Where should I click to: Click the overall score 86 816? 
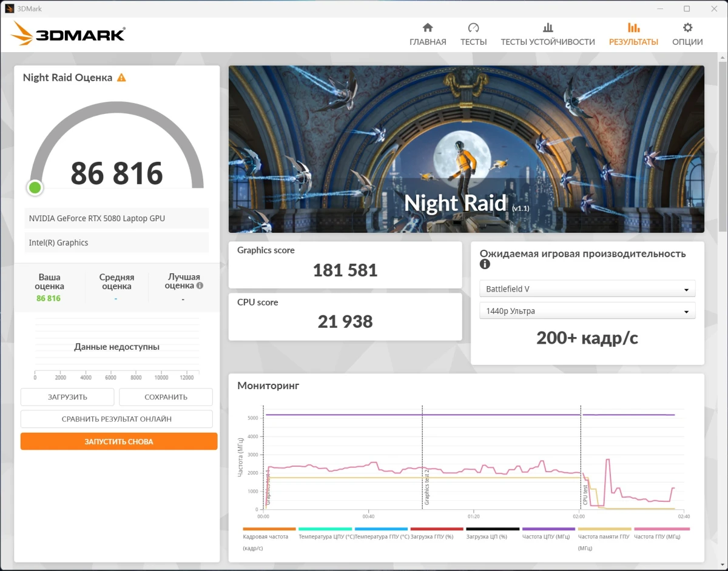pos(117,173)
